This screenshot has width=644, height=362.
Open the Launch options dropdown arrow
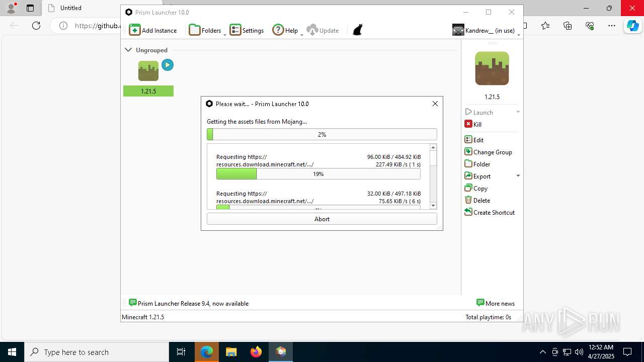[x=518, y=112]
